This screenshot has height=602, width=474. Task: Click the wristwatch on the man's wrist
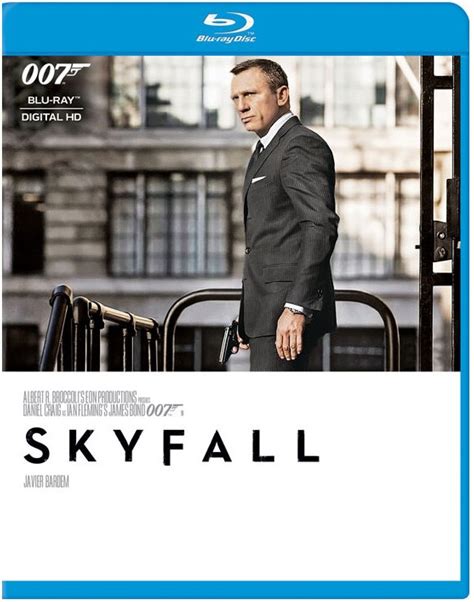pos(296,309)
